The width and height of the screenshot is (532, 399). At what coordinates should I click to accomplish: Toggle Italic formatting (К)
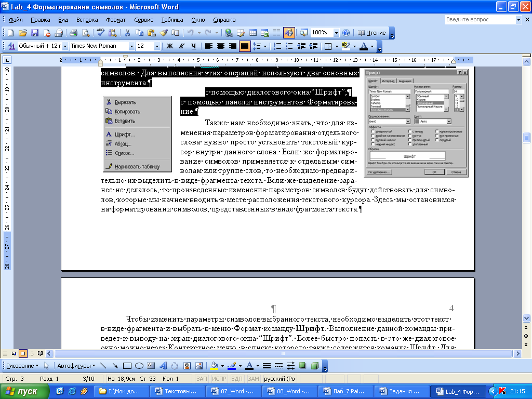181,46
